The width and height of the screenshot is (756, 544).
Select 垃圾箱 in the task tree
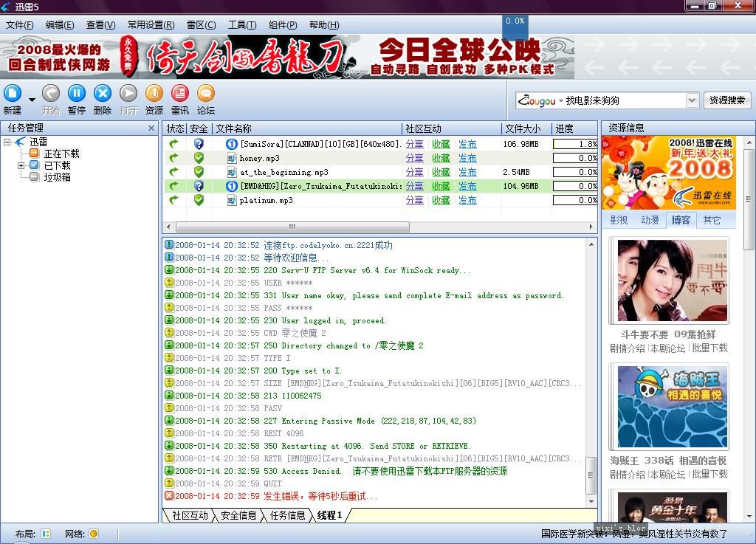click(58, 177)
